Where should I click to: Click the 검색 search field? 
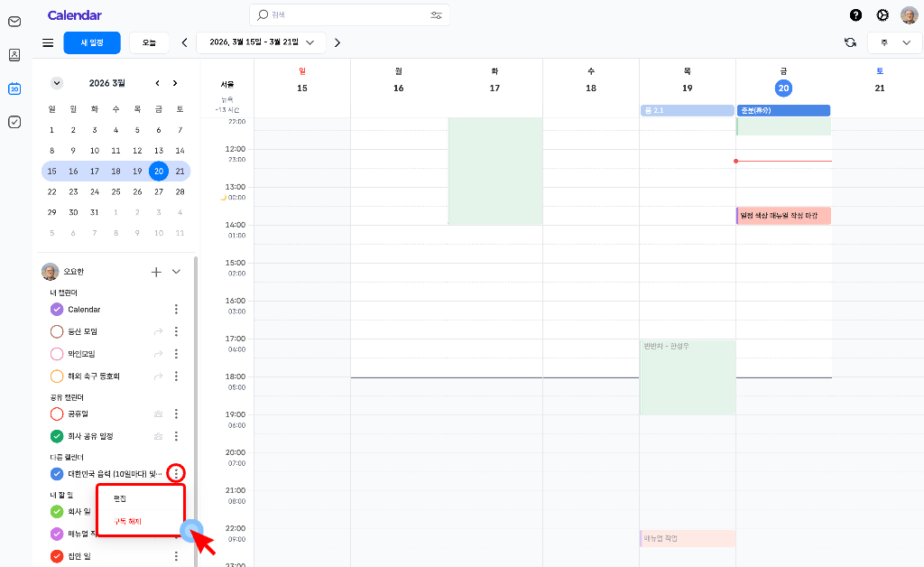[343, 15]
